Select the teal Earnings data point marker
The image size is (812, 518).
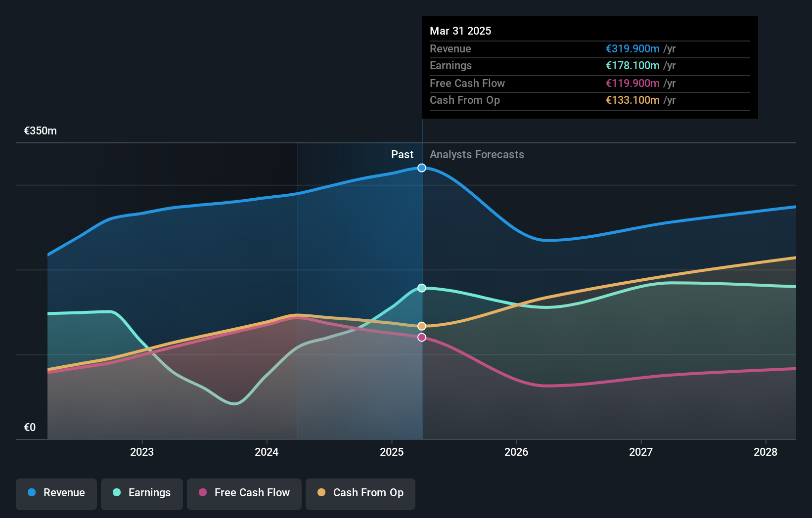[x=421, y=288]
